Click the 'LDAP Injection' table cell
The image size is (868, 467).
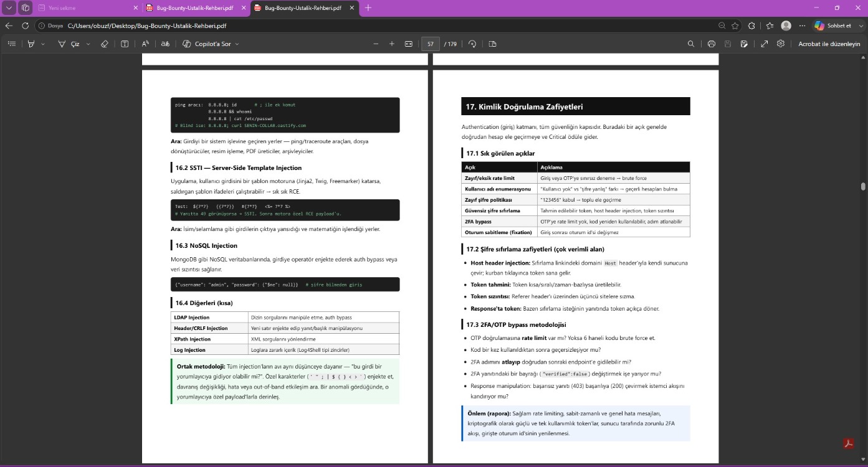click(209, 317)
